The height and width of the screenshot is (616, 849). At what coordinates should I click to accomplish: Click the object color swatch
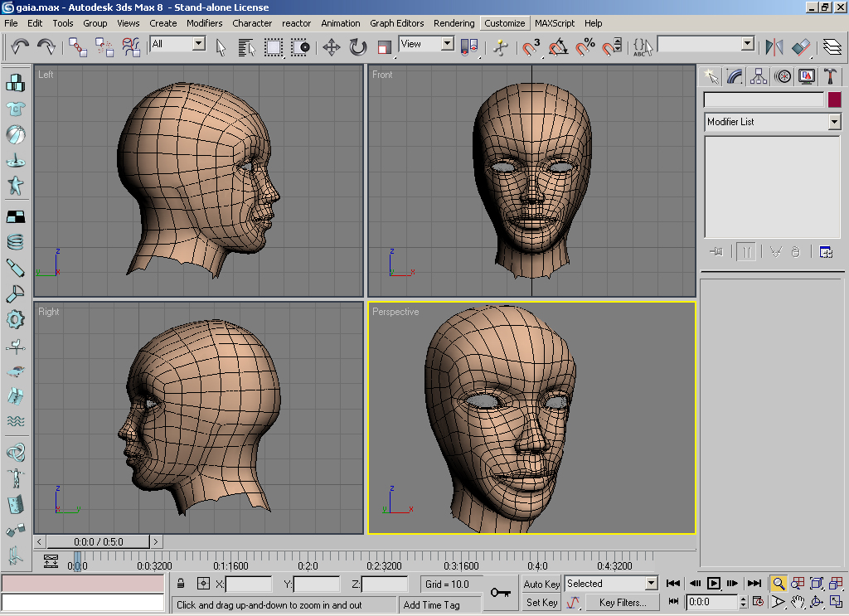(x=834, y=99)
